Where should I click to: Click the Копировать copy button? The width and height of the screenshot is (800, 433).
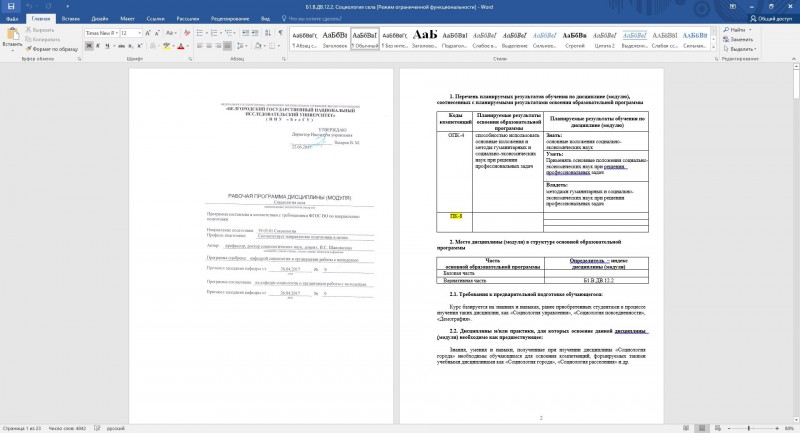tap(43, 39)
